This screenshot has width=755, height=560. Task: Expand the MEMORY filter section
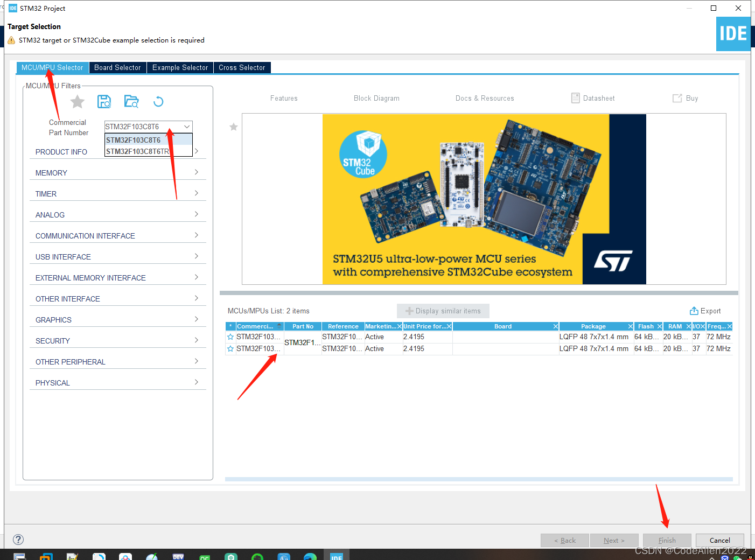pos(117,172)
